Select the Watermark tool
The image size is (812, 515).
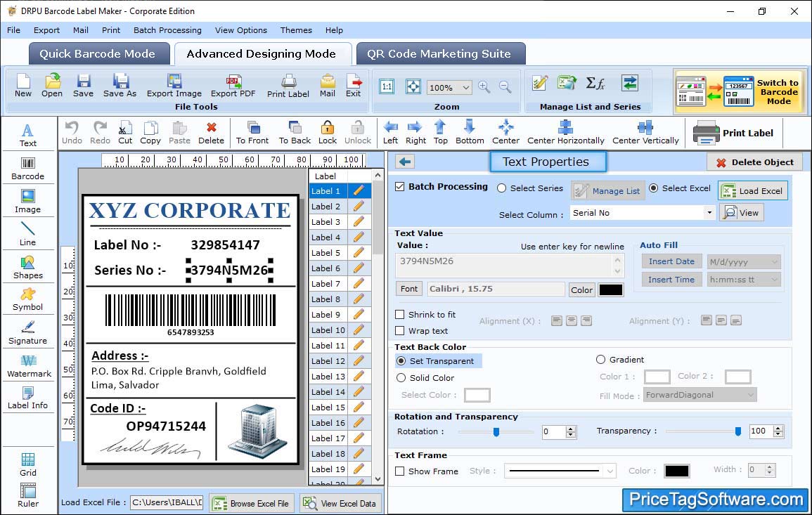[29, 366]
